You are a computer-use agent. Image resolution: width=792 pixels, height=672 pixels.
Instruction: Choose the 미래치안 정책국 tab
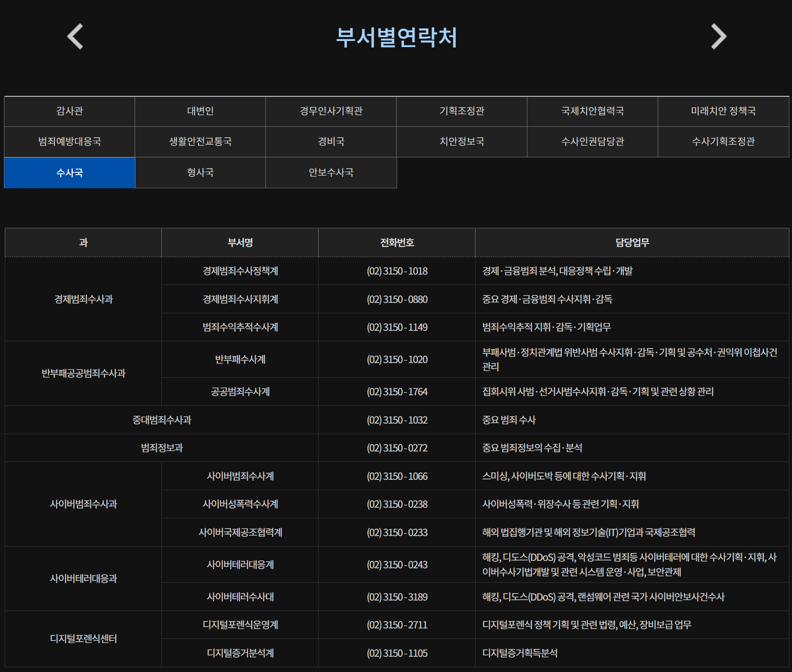(x=724, y=111)
